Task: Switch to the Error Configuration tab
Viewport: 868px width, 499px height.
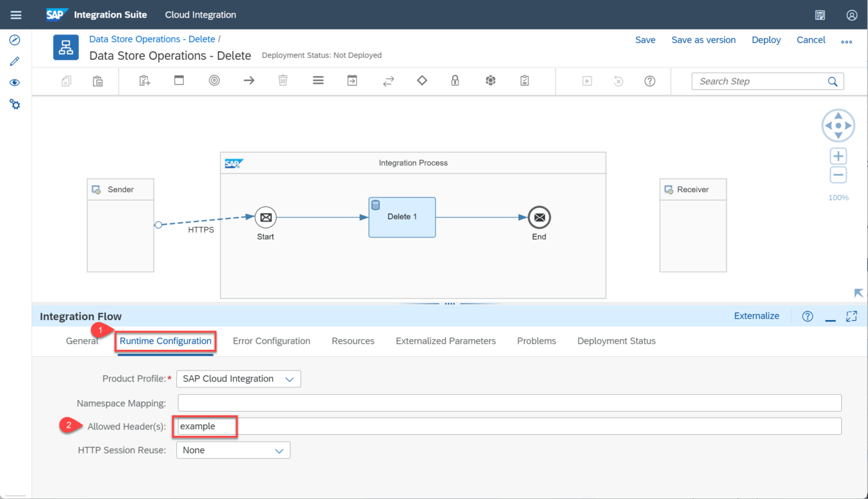Action: point(271,341)
